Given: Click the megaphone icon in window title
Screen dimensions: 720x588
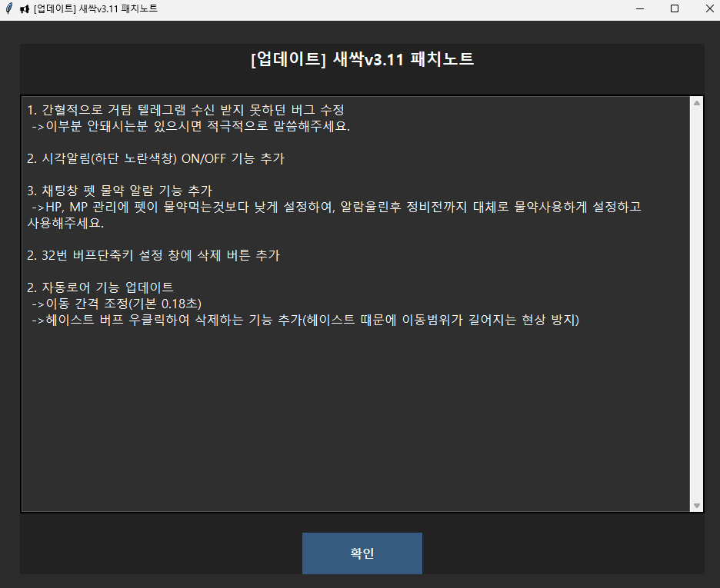Looking at the screenshot, I should pos(25,8).
